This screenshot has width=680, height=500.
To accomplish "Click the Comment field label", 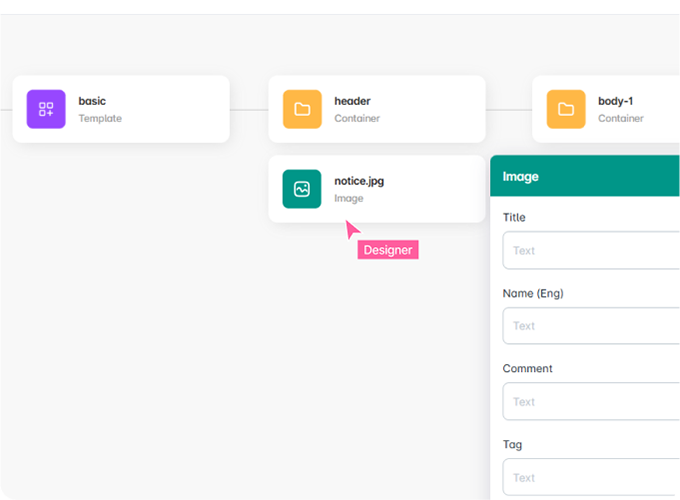I will 527,369.
